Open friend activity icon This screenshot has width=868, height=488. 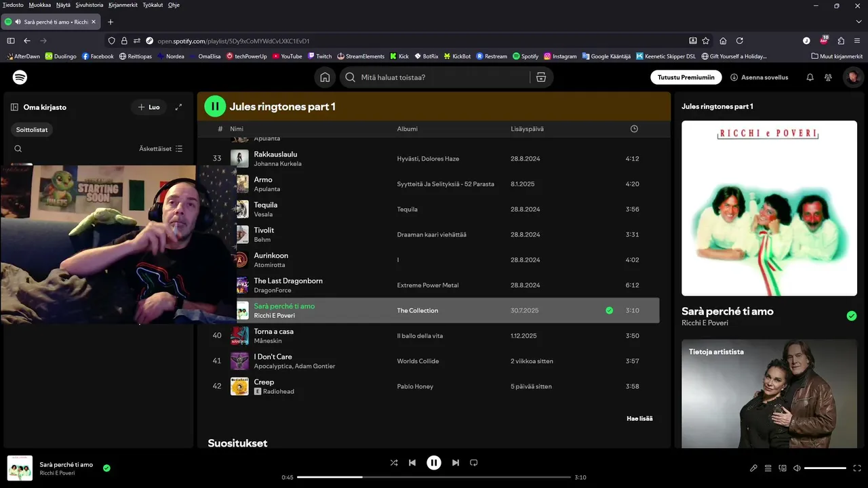pos(828,77)
